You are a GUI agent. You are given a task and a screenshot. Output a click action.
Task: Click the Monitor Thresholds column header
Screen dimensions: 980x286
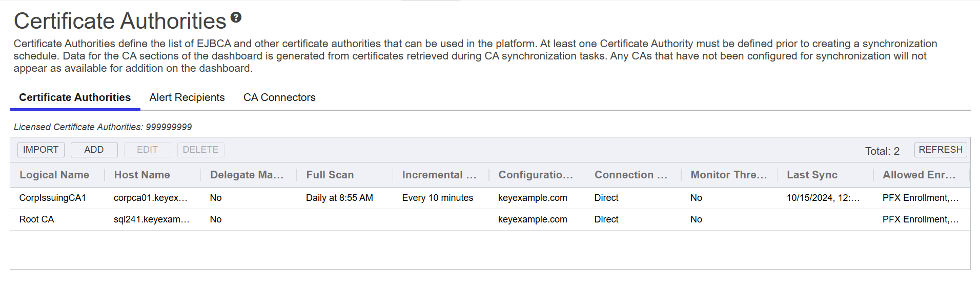(x=728, y=175)
